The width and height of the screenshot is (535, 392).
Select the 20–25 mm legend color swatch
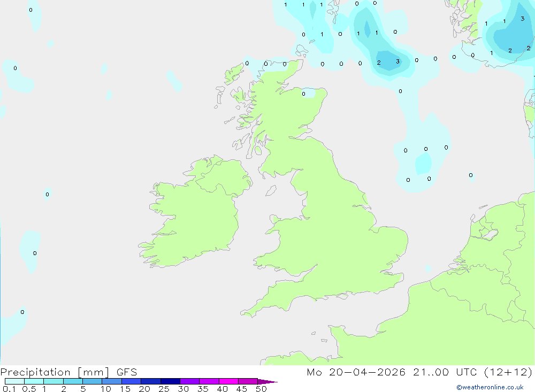pos(151,381)
